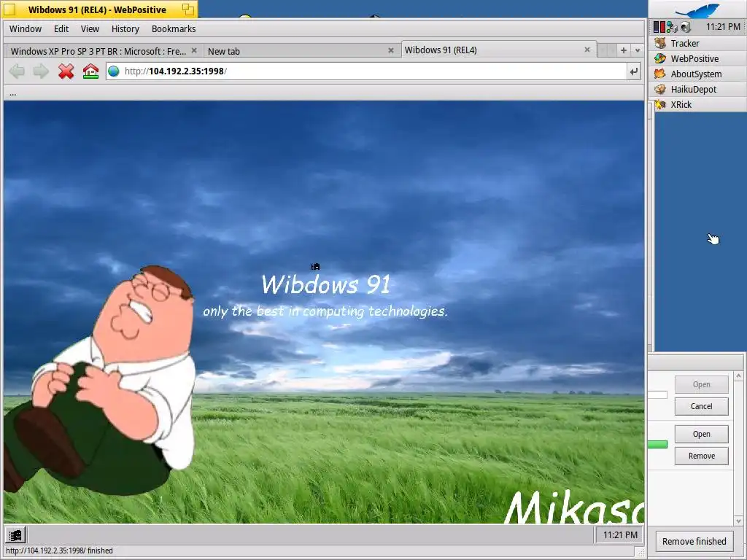
Task: Close the Wibdows 91 (REL4) tab
Action: coord(587,50)
